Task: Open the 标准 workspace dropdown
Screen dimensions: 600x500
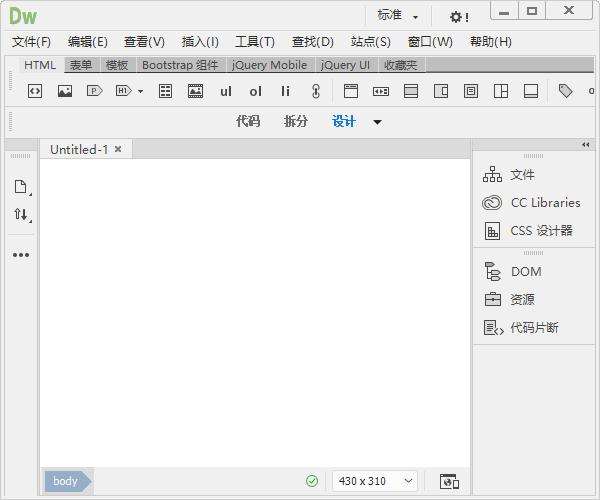Action: pyautogui.click(x=398, y=16)
